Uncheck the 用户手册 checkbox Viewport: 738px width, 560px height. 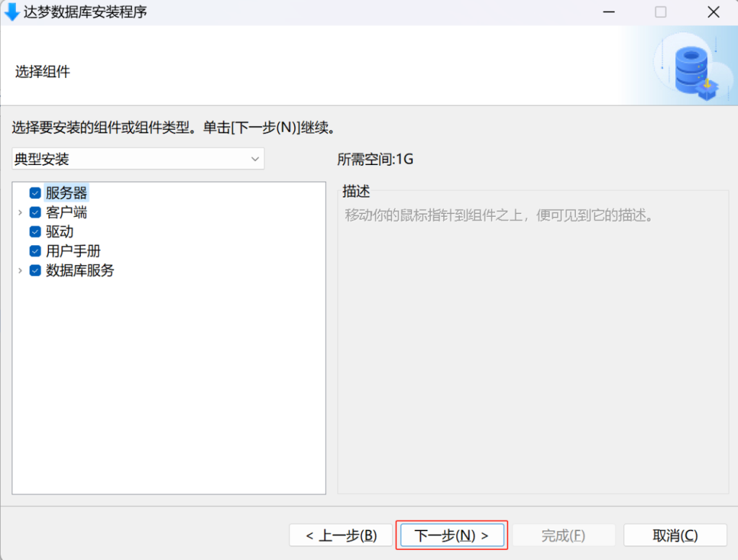point(35,252)
